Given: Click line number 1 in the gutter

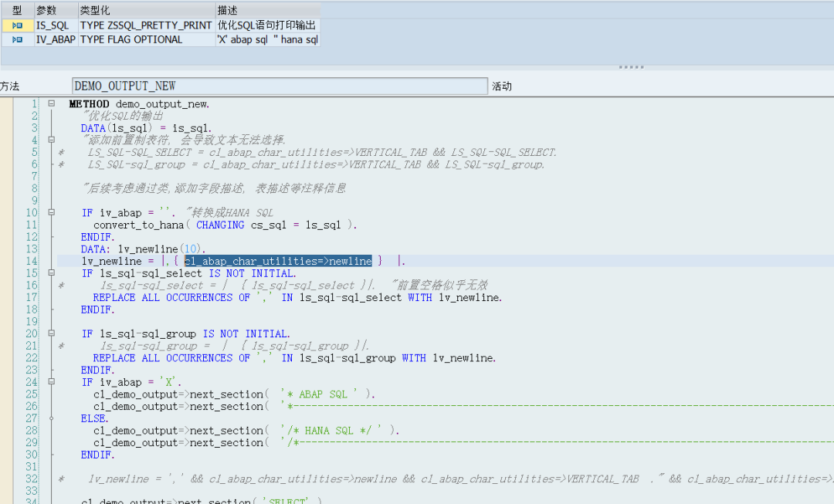Looking at the screenshot, I should pyautogui.click(x=35, y=103).
